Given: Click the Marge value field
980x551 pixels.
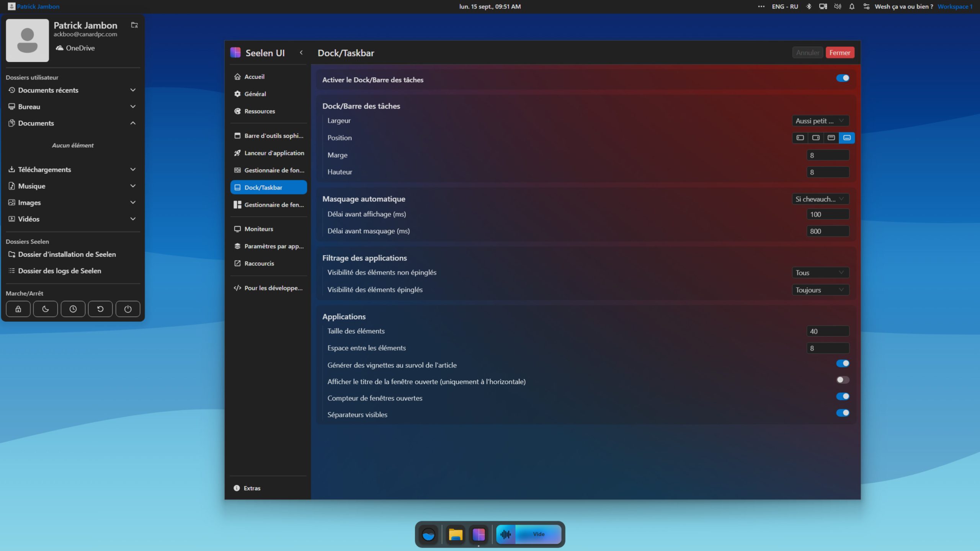Looking at the screenshot, I should tap(828, 155).
